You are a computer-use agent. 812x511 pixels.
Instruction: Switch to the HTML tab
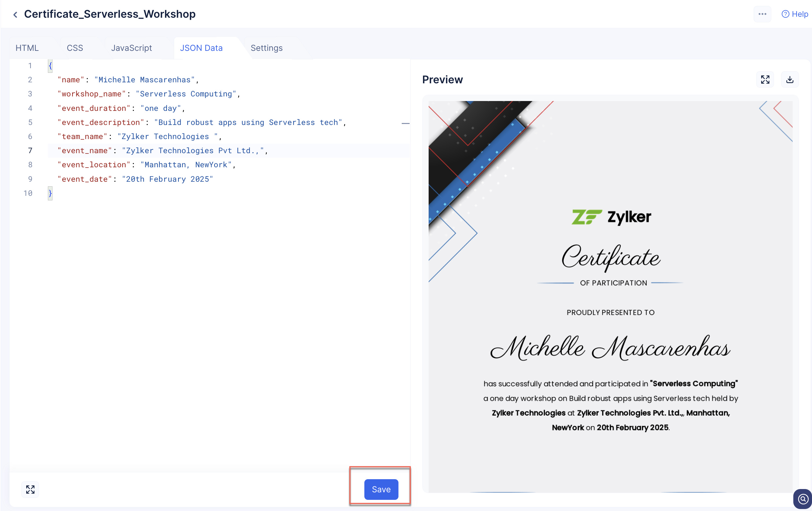(27, 48)
